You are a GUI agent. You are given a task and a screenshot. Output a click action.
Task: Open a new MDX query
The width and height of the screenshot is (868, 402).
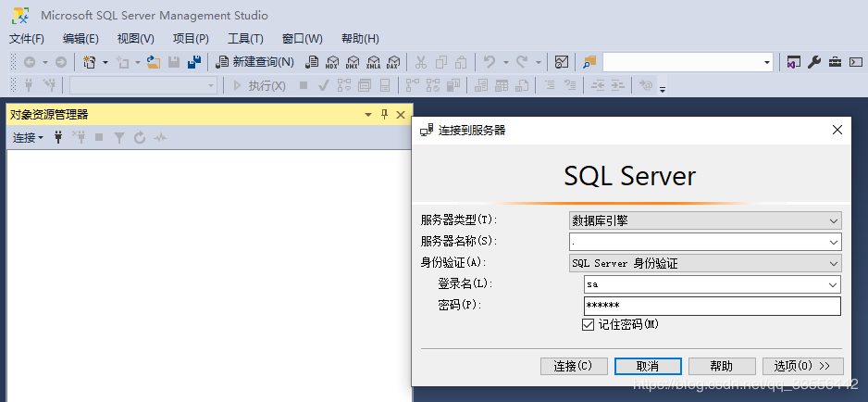332,62
